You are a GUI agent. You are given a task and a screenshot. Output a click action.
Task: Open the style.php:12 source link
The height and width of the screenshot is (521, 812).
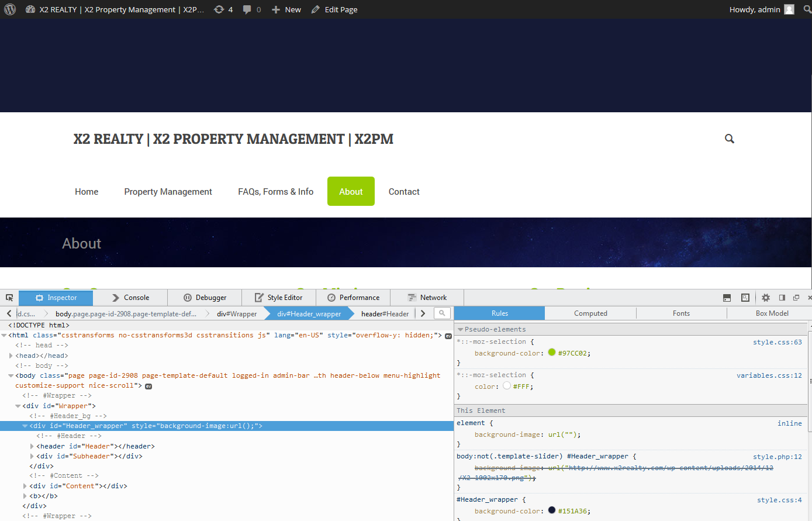pyautogui.click(x=777, y=457)
